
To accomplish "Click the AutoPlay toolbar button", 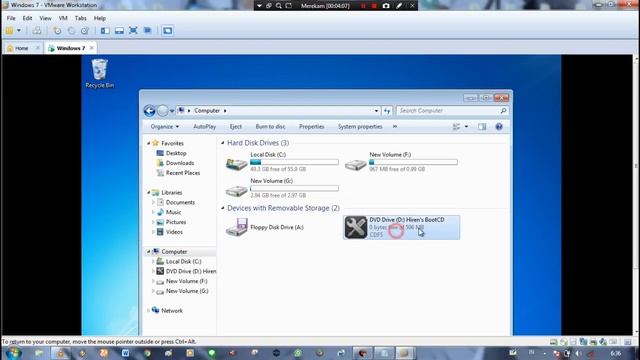I will click(204, 127).
